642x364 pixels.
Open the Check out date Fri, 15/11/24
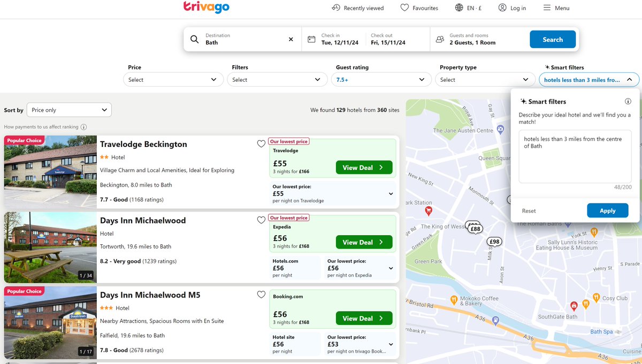point(398,39)
